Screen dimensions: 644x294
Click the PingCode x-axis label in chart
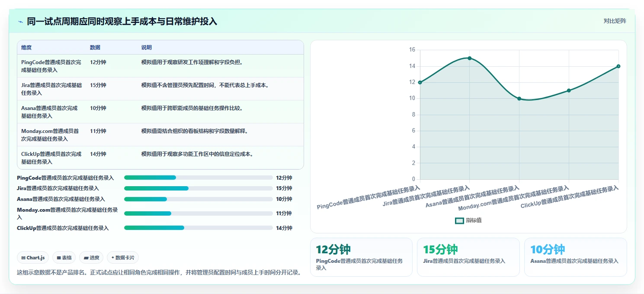pyautogui.click(x=368, y=197)
